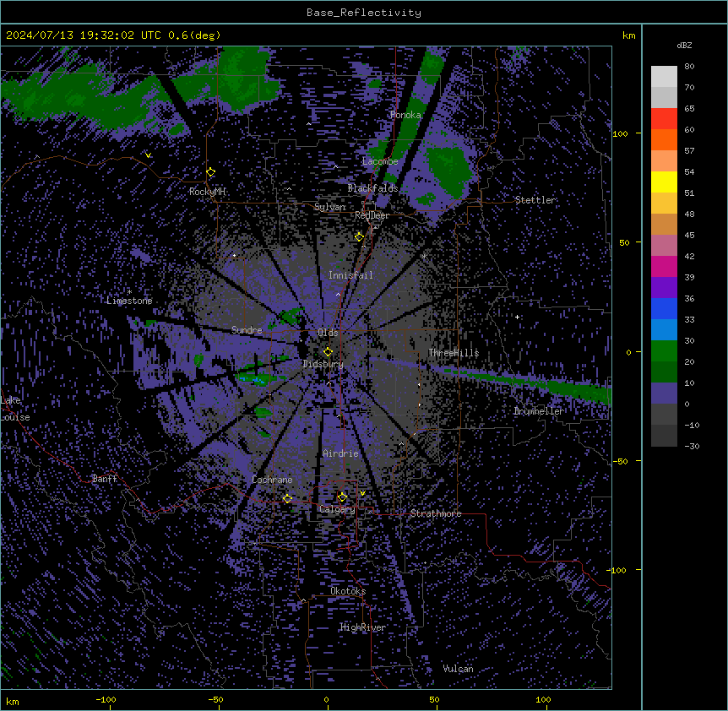Click white asterisk marker above Limestone
This screenshot has width=728, height=711.
[x=129, y=291]
